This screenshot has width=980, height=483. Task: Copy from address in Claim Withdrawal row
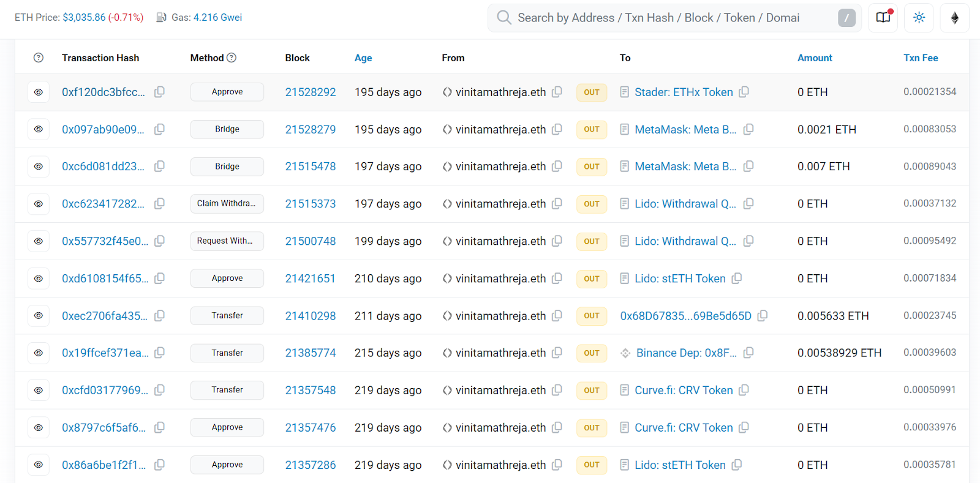pos(557,204)
